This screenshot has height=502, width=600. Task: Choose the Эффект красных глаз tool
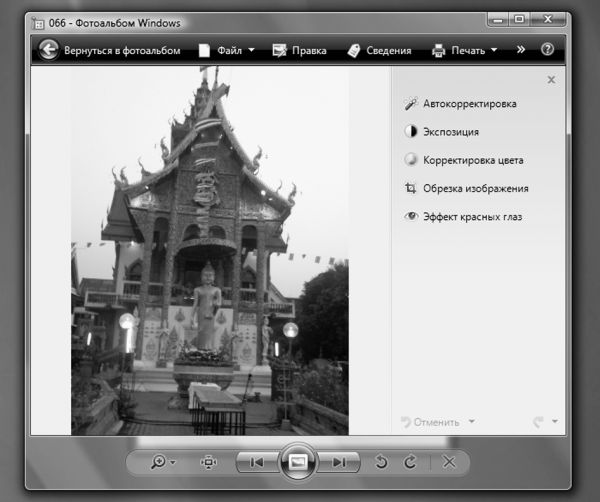click(472, 216)
